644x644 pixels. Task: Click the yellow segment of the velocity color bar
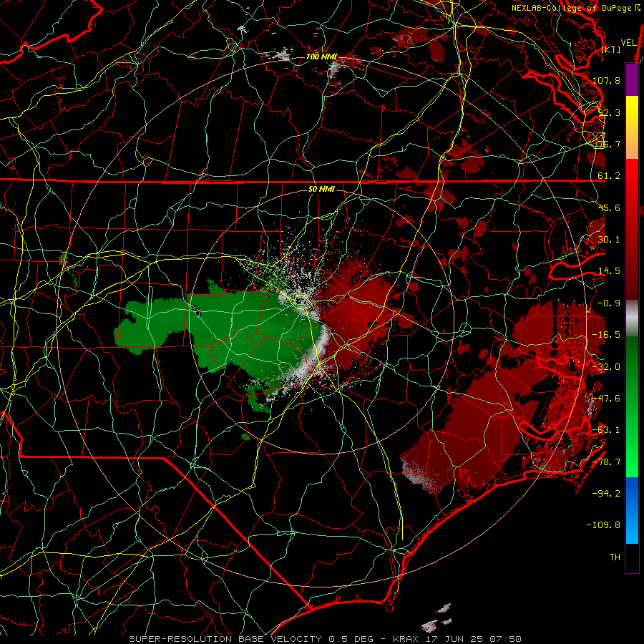(632, 127)
